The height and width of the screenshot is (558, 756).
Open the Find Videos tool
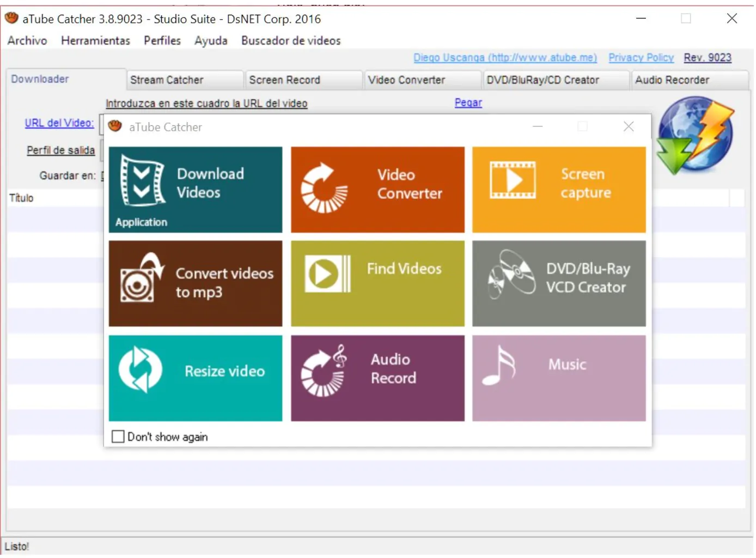(377, 283)
